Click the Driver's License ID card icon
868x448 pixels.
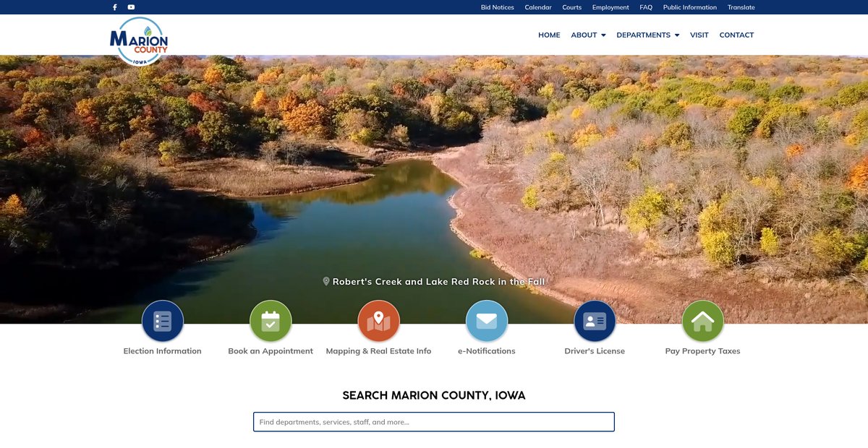coord(595,321)
